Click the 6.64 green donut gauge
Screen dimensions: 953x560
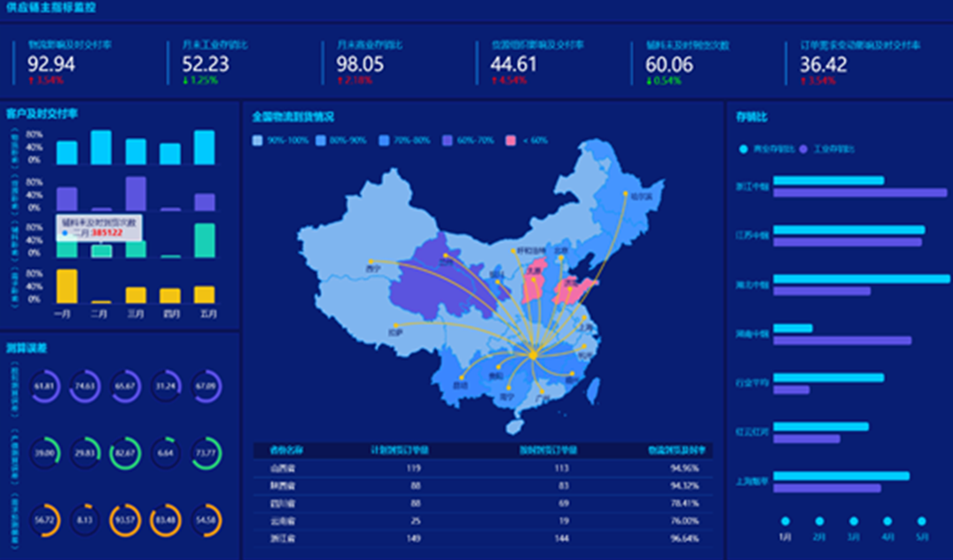tap(165, 453)
